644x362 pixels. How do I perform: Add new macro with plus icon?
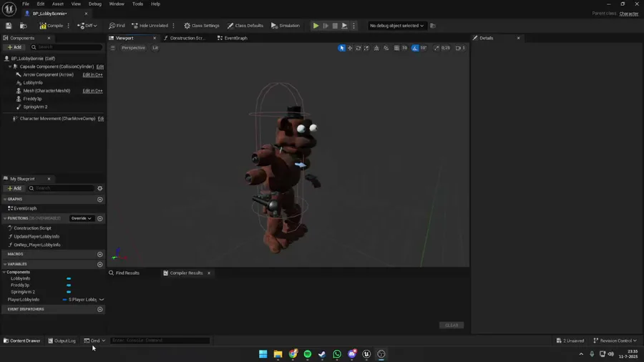click(x=99, y=255)
